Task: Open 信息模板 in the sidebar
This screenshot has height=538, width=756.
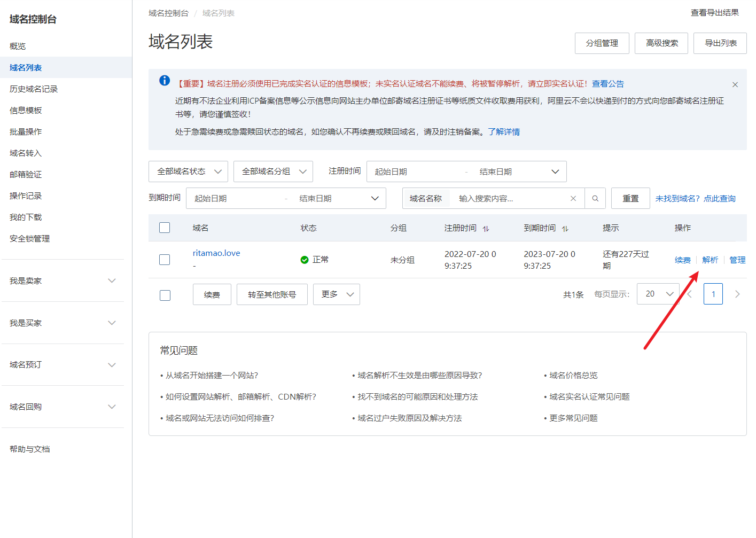Action: coord(26,111)
